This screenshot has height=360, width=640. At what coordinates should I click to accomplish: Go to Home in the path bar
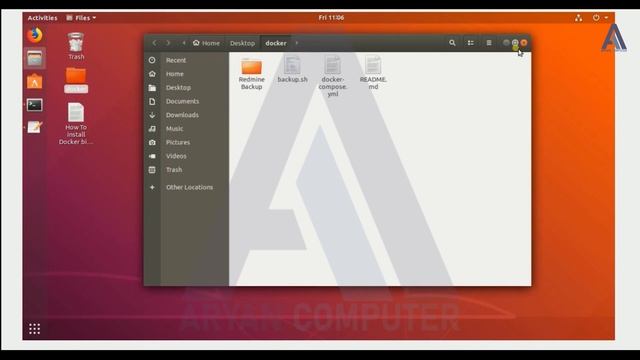pos(206,43)
